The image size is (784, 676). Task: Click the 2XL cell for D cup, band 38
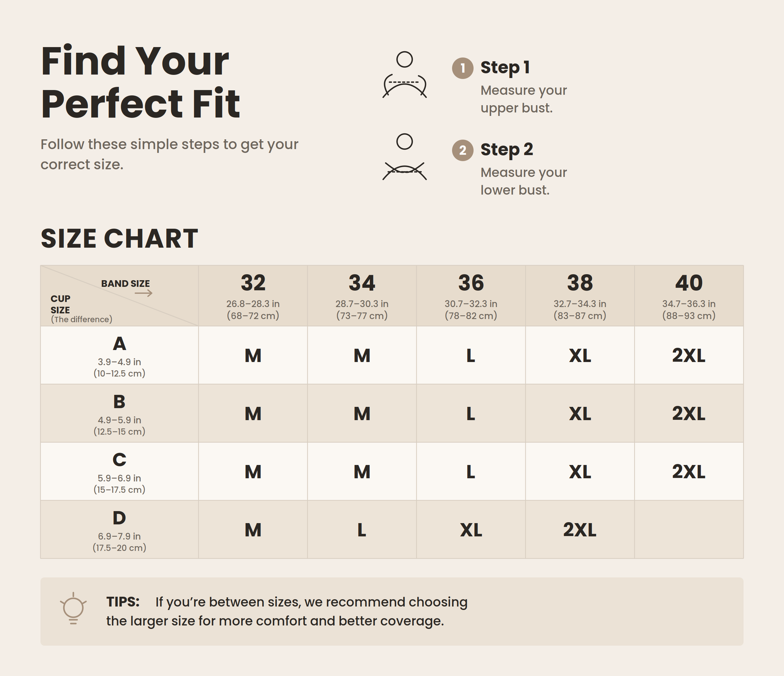tap(580, 529)
